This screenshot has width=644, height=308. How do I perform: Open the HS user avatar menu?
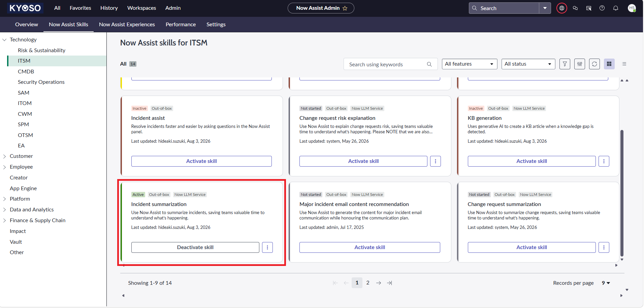pos(632,8)
